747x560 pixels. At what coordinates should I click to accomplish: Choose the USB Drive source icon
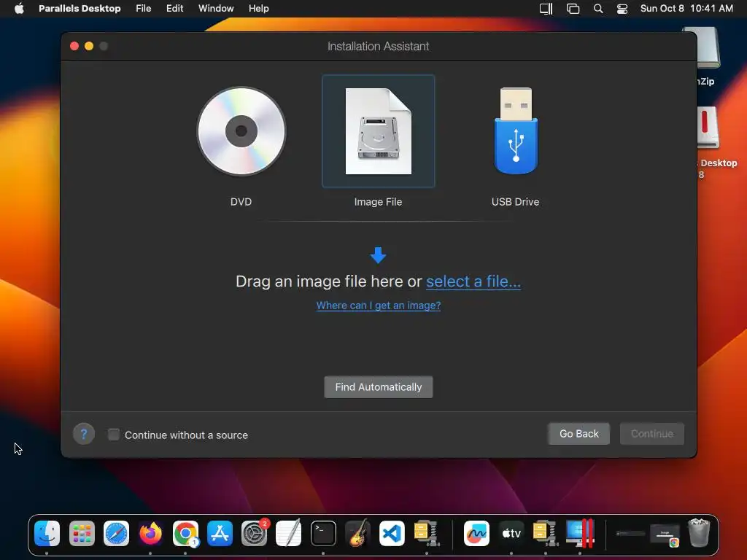point(516,131)
